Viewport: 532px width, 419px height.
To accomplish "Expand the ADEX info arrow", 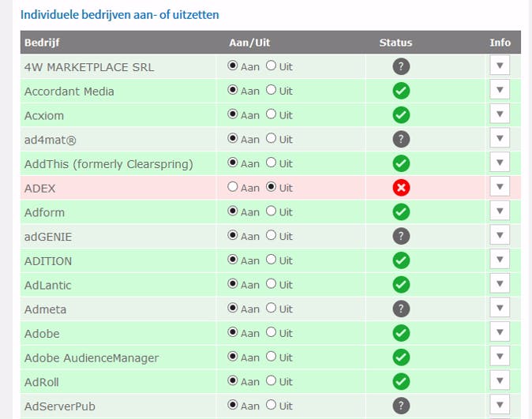I will pyautogui.click(x=500, y=186).
